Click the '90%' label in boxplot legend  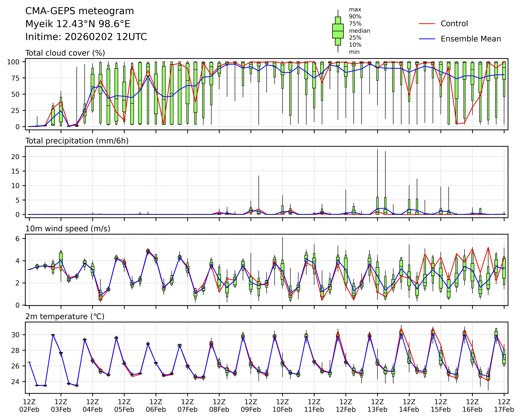[355, 17]
